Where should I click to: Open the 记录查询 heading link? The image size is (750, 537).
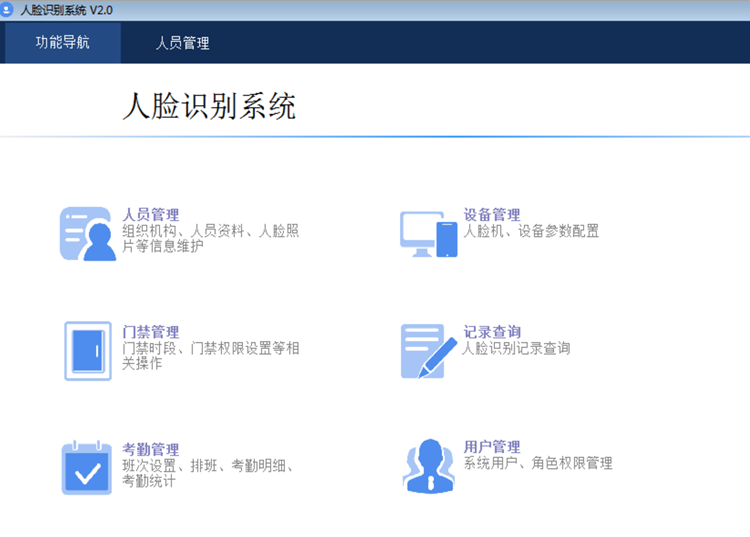click(492, 332)
